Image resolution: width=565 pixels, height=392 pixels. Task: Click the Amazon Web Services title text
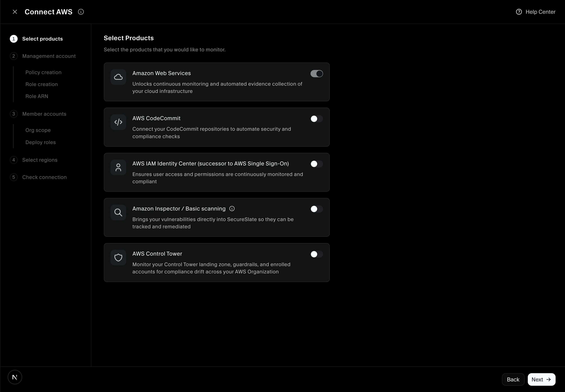161,73
